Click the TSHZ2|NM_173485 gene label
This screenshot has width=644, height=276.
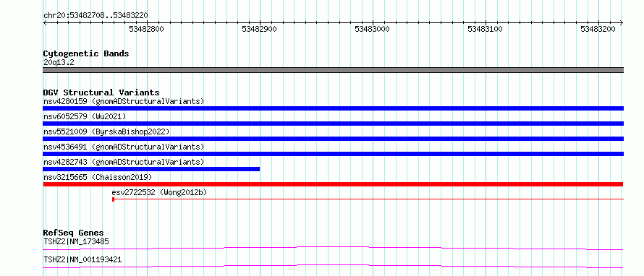click(76, 241)
